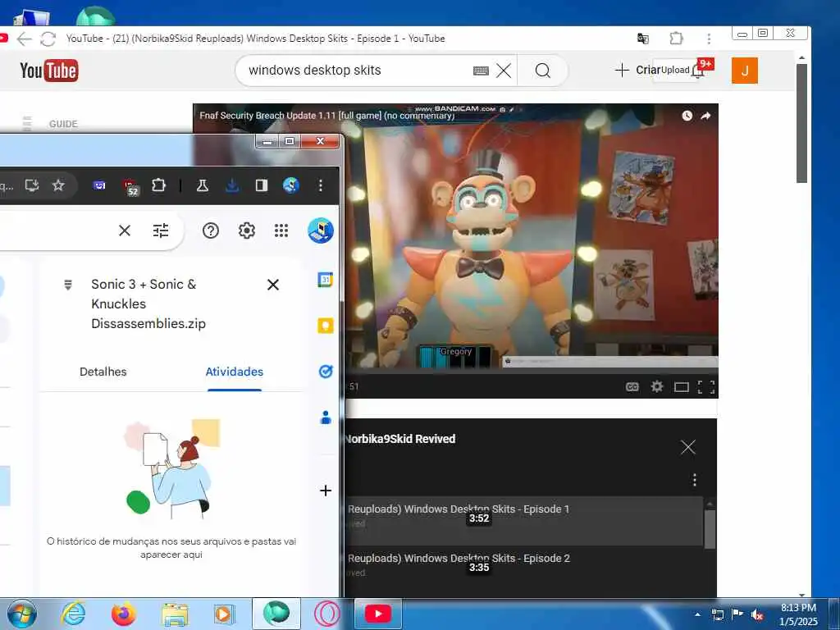Open Drive settings gear
Image resolution: width=840 pixels, height=630 pixels.
(246, 231)
